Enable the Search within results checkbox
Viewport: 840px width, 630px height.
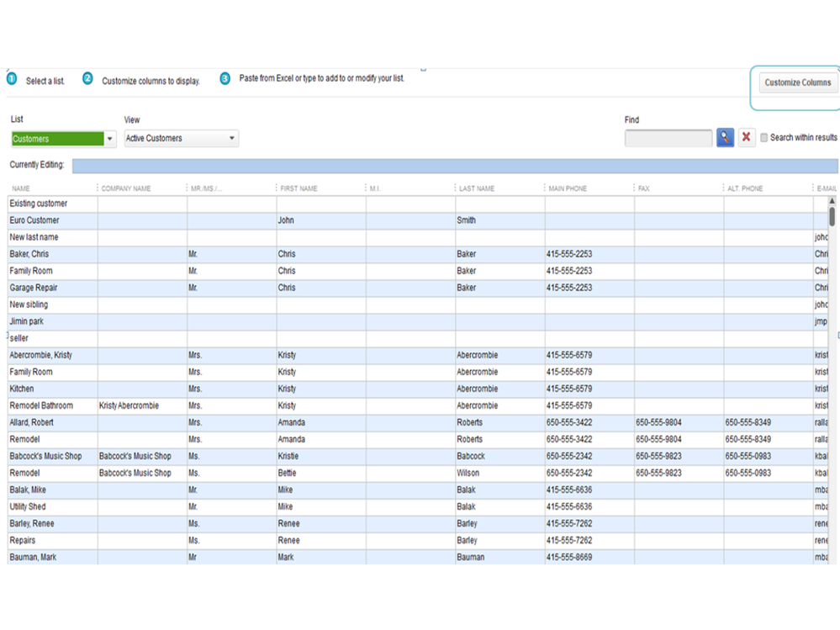763,138
